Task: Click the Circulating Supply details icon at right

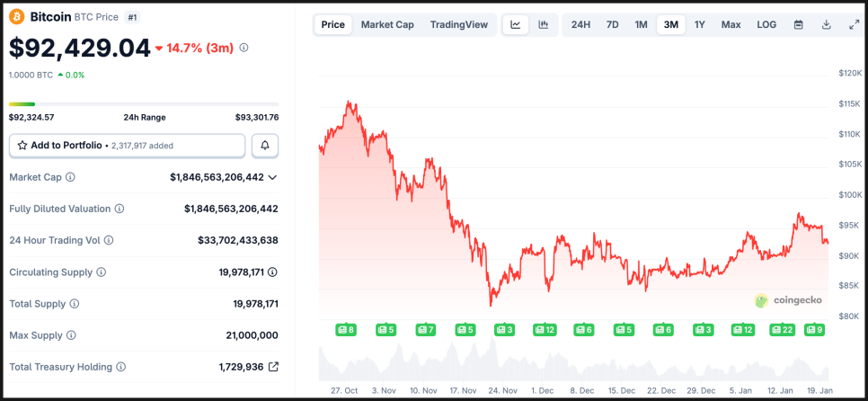Action: click(272, 272)
